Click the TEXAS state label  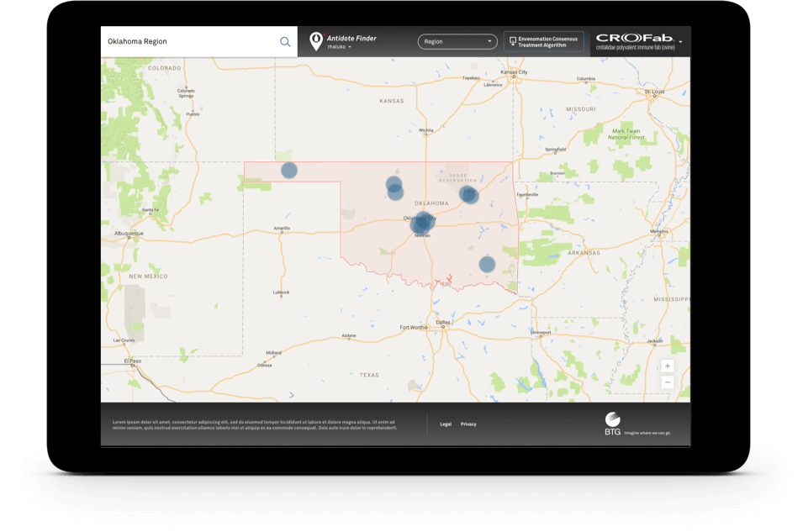[x=369, y=376]
